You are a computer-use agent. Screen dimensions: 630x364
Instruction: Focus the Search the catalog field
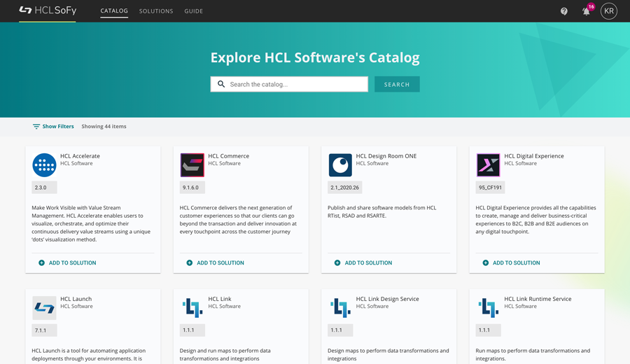289,85
